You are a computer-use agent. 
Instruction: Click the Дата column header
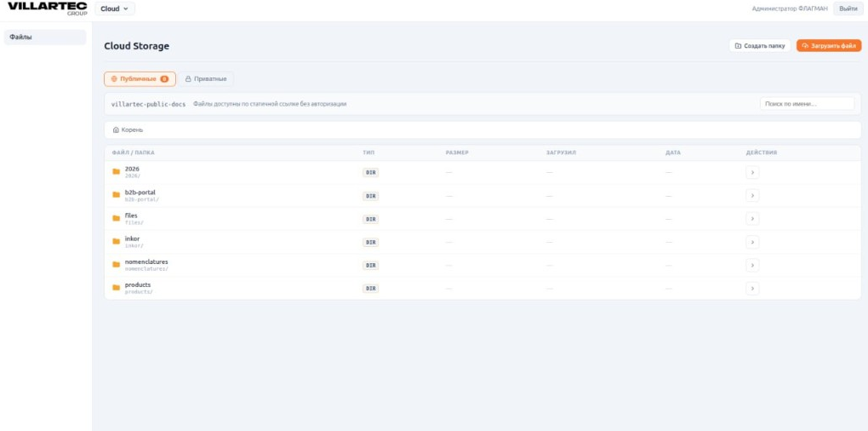pyautogui.click(x=673, y=152)
